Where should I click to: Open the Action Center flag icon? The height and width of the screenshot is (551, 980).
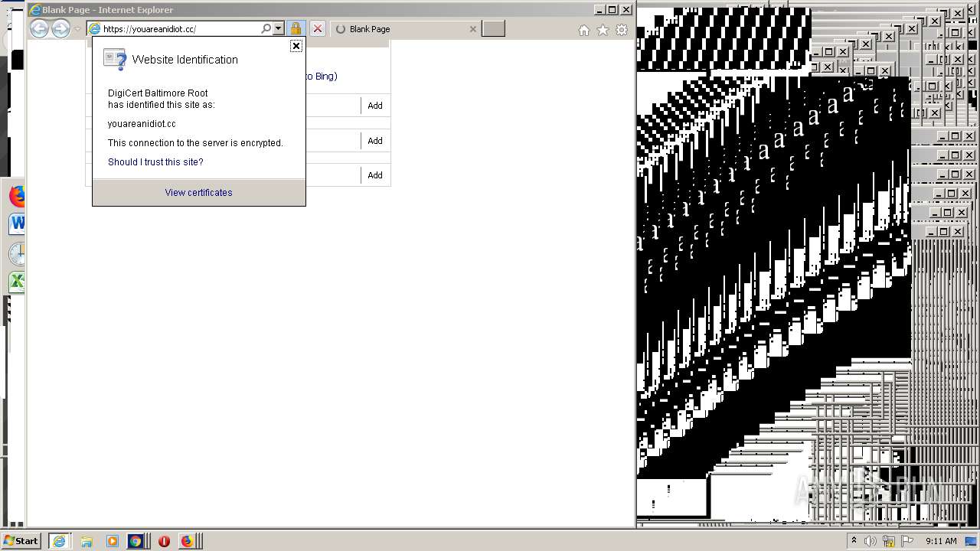(x=907, y=541)
